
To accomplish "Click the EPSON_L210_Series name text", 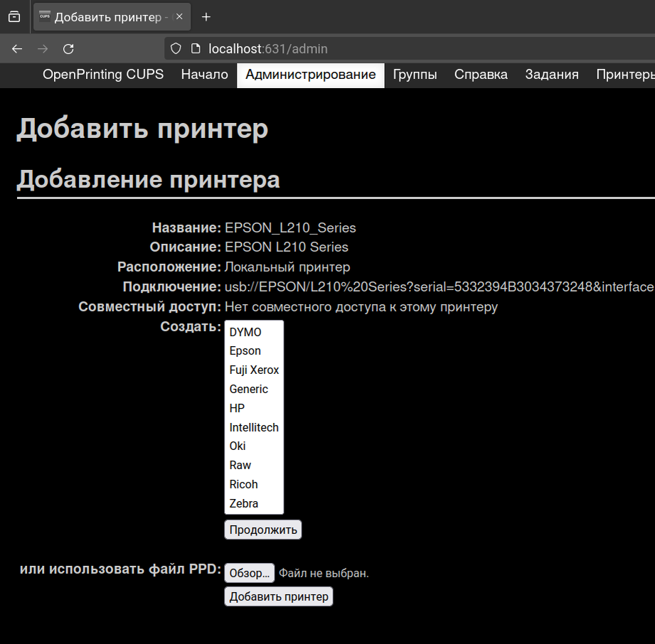I will coord(290,228).
